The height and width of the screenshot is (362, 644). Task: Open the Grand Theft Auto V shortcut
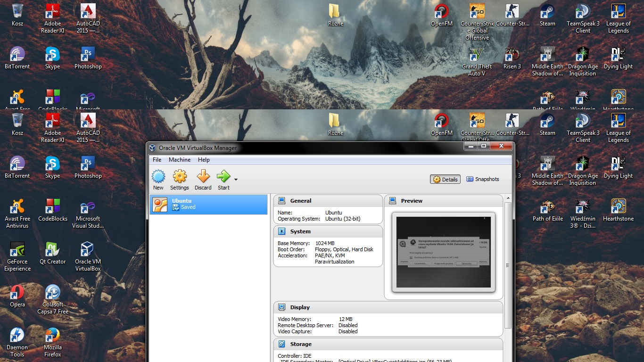click(477, 62)
